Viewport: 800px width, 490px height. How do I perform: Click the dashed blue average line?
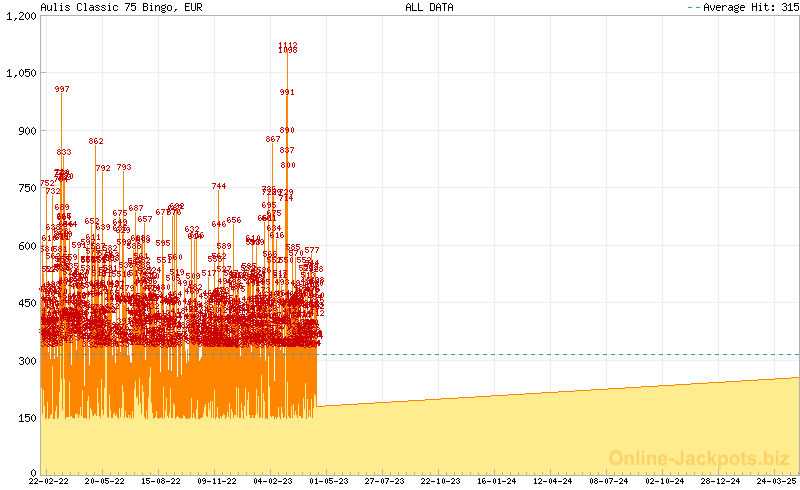pyautogui.click(x=560, y=354)
